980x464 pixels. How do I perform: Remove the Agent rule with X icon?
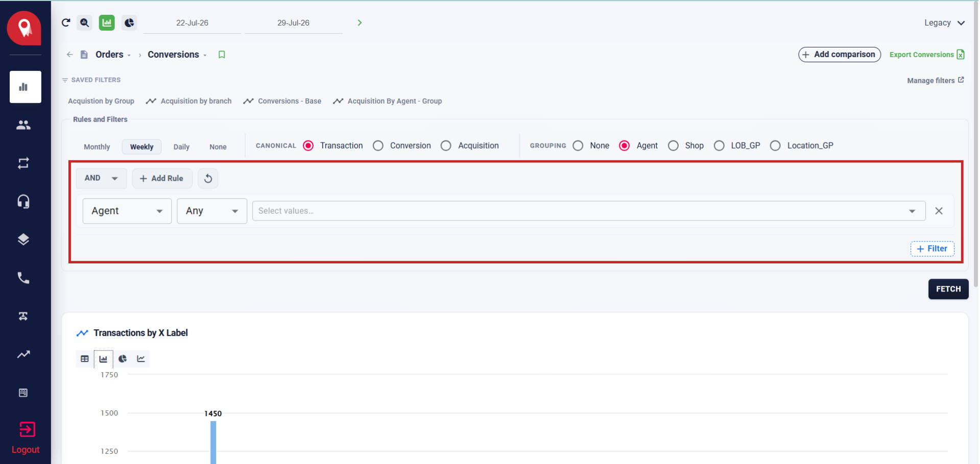coord(939,211)
